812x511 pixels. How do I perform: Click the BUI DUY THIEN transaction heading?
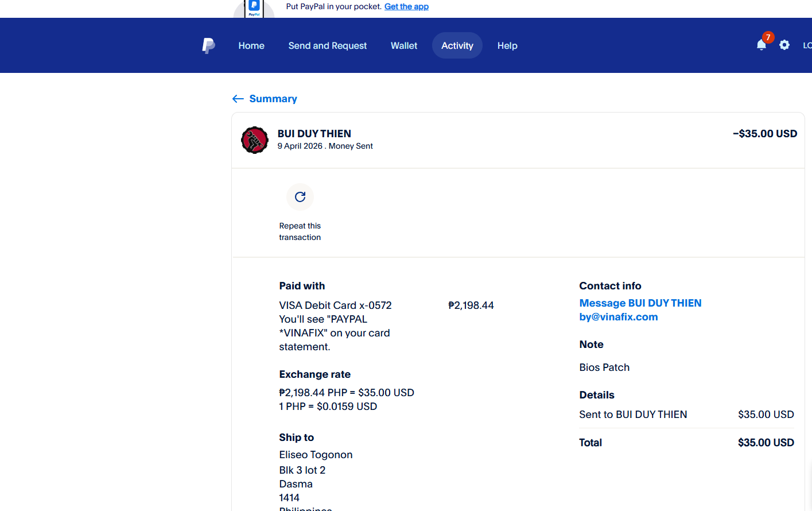click(x=314, y=133)
